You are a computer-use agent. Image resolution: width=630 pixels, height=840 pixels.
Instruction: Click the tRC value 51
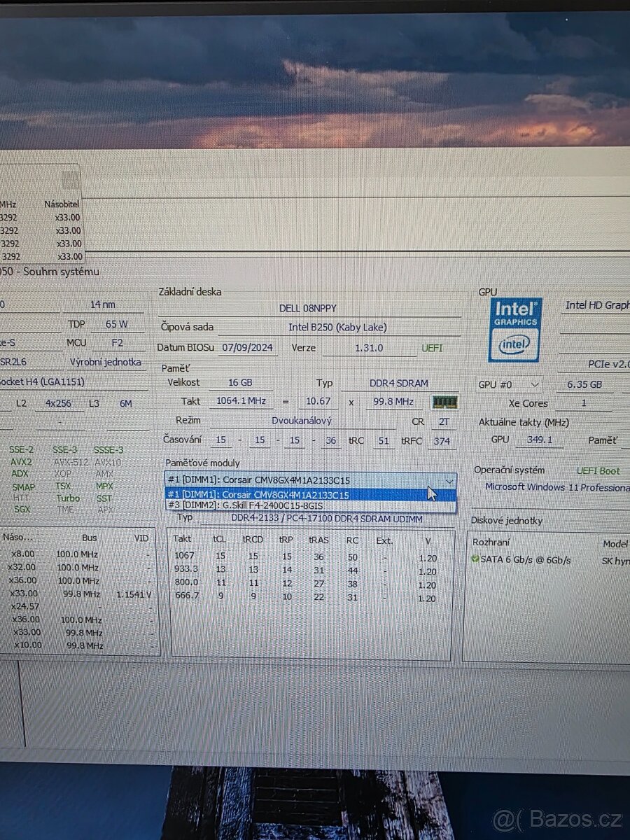(384, 441)
